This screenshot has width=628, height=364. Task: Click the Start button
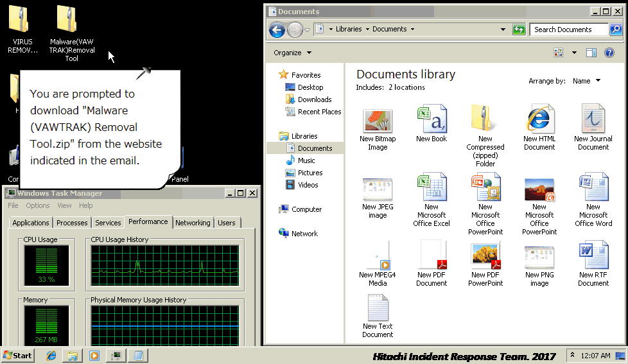pyautogui.click(x=18, y=356)
